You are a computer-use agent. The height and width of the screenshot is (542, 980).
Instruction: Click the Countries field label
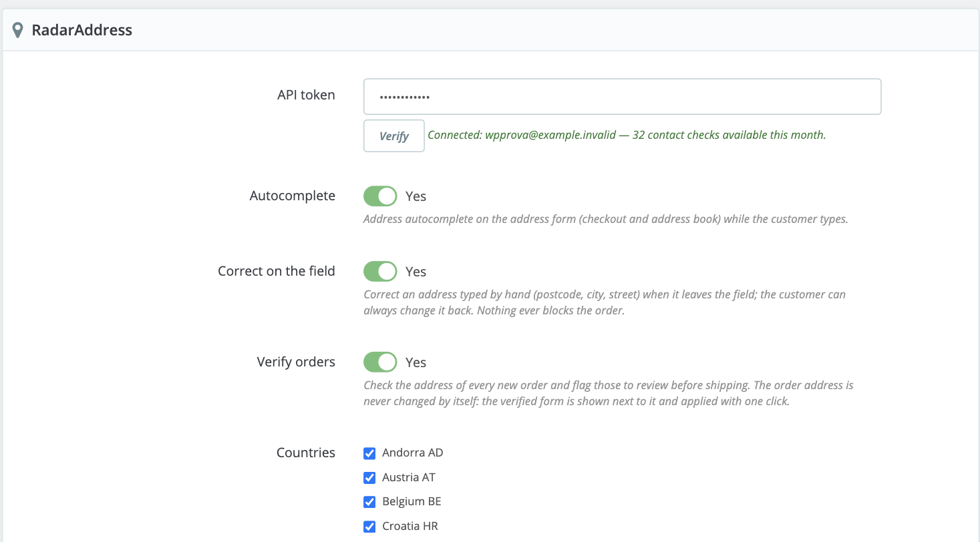tap(306, 453)
